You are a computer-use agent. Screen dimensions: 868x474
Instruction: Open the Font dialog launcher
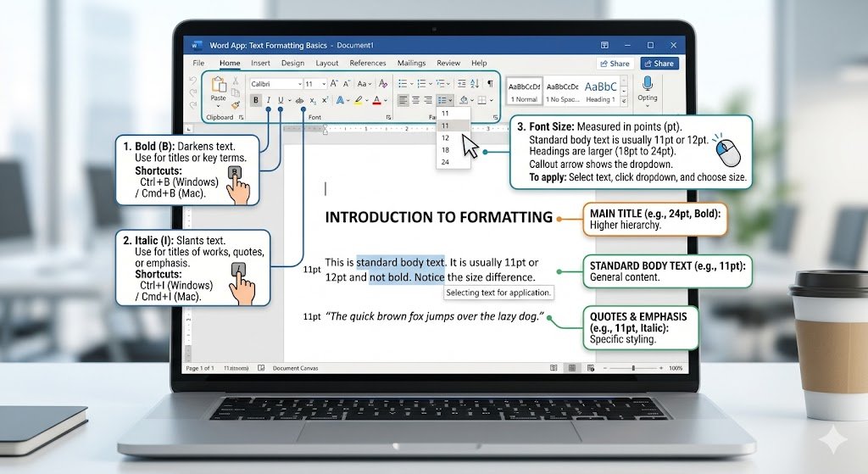(388, 117)
